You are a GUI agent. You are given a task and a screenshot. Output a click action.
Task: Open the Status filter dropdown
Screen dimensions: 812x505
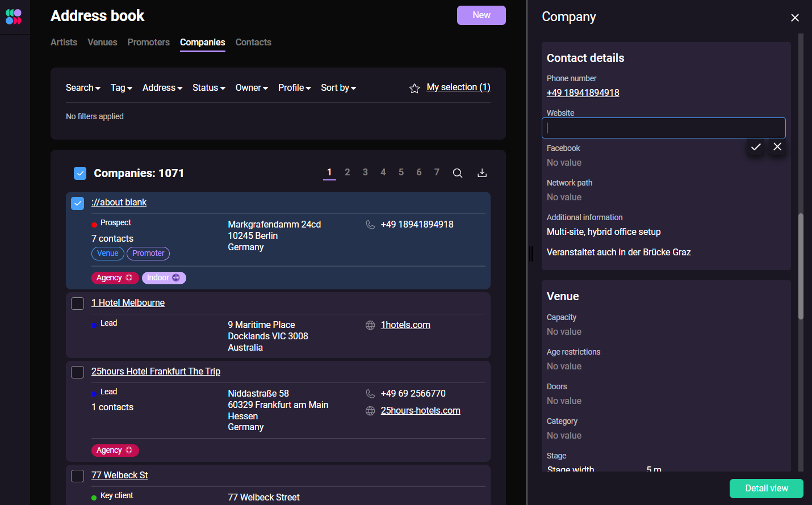pos(209,87)
